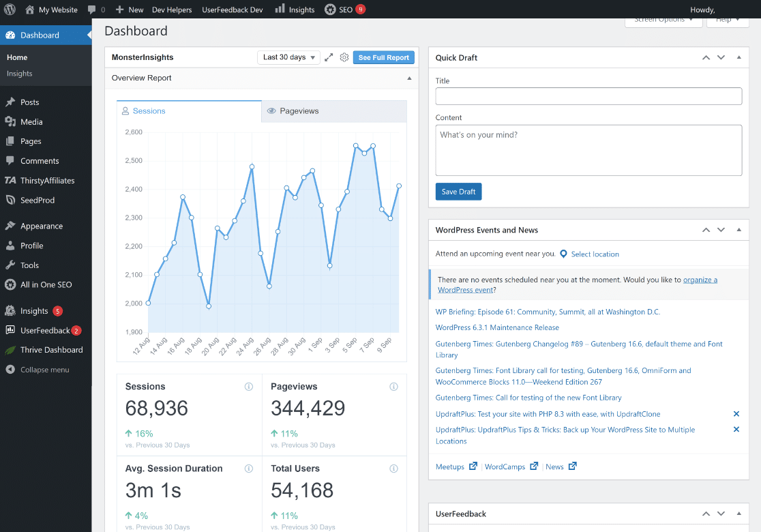
Task: Open Howdy account menu
Action: (702, 10)
